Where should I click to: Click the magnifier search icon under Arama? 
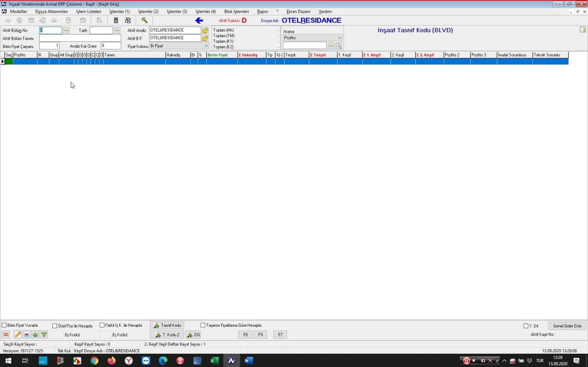point(338,46)
